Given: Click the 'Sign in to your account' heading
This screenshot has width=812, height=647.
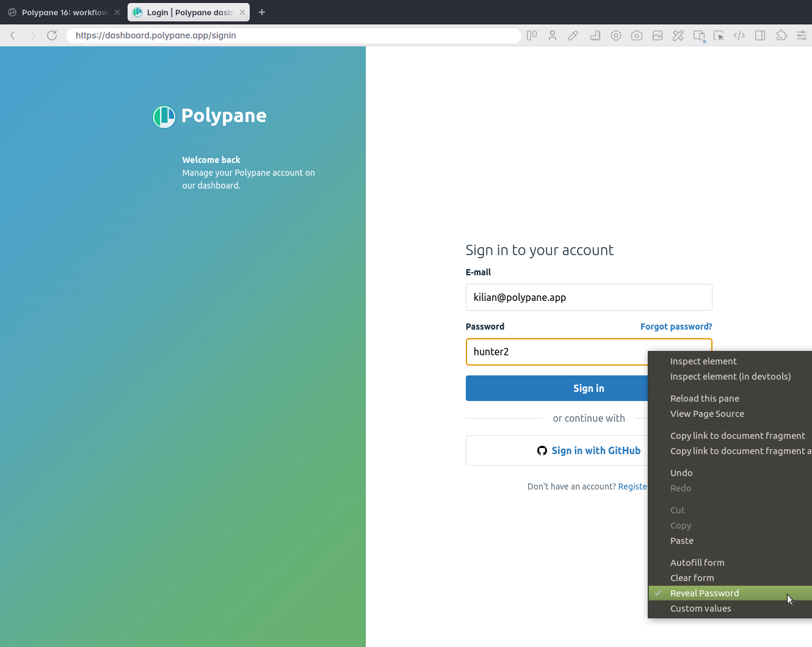Looking at the screenshot, I should tap(540, 250).
